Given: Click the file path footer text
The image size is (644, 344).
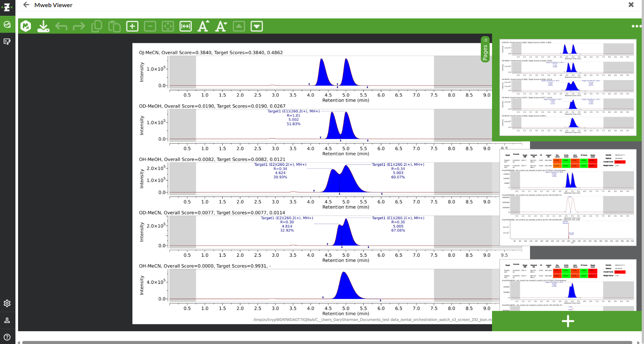Looking at the screenshot, I should point(372,320).
